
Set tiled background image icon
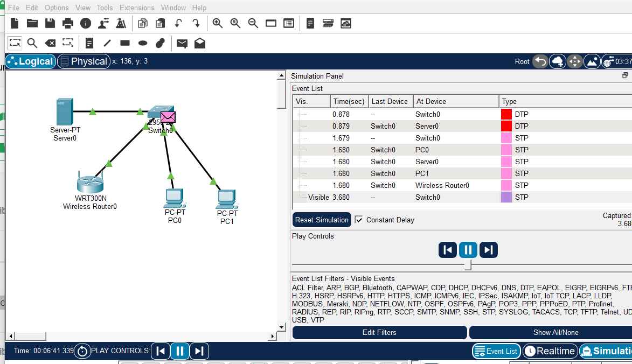click(x=592, y=61)
